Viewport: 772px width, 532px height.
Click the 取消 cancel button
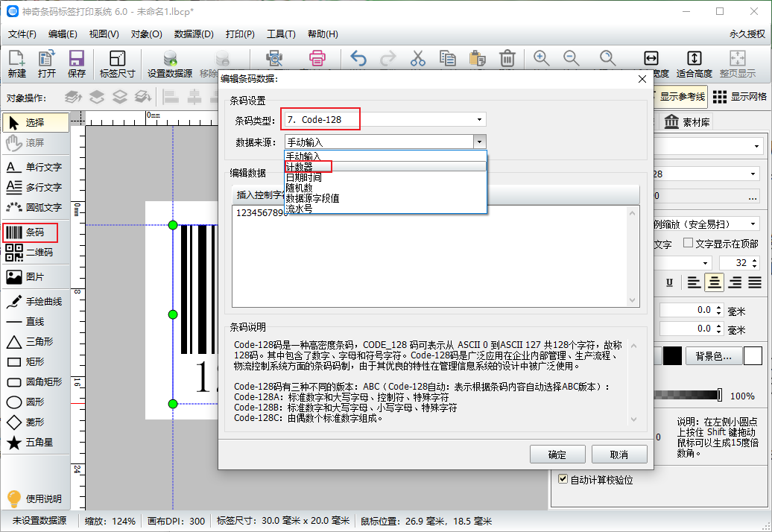pos(619,455)
